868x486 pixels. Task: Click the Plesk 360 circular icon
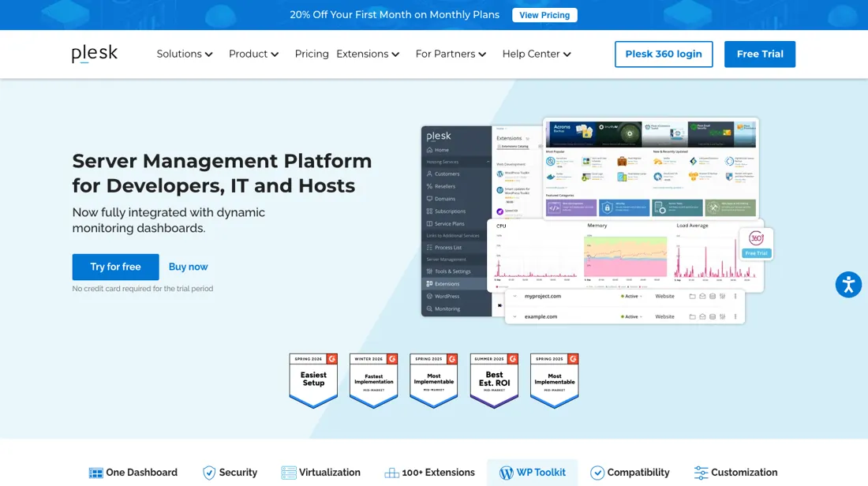coord(756,238)
